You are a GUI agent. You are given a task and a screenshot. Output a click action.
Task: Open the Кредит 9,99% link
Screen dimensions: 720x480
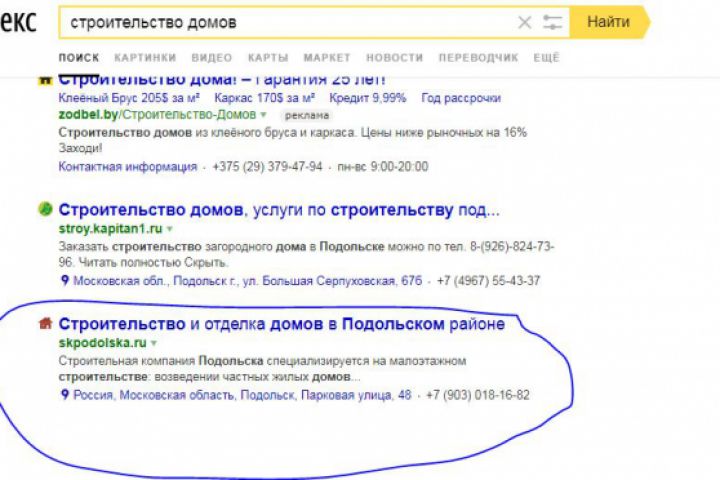click(x=368, y=98)
